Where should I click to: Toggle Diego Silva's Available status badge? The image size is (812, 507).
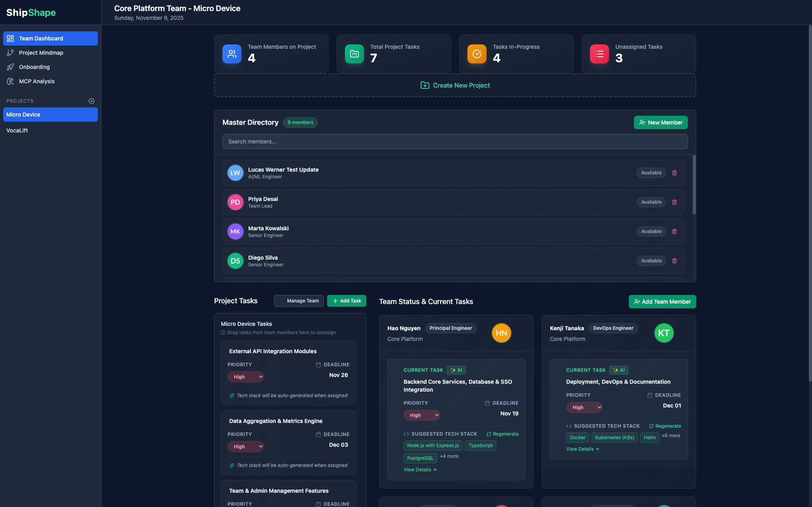click(651, 261)
